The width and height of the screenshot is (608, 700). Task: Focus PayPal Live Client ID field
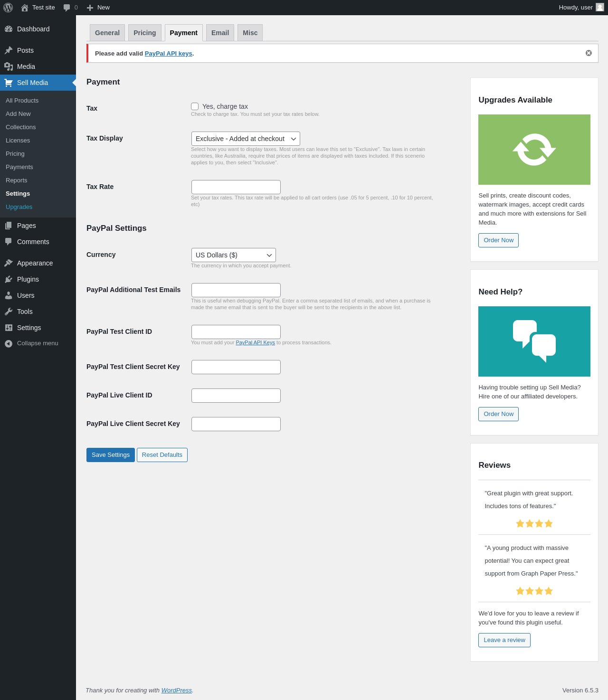point(236,396)
